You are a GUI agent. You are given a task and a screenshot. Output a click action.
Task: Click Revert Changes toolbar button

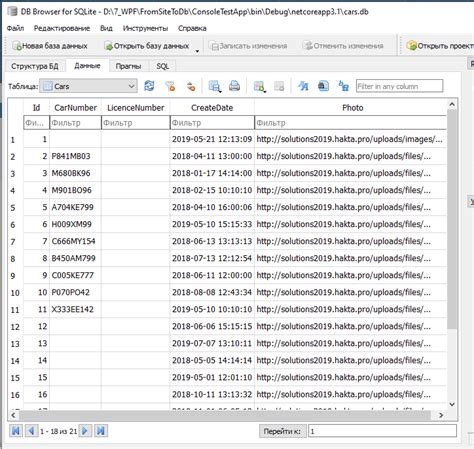[x=343, y=46]
